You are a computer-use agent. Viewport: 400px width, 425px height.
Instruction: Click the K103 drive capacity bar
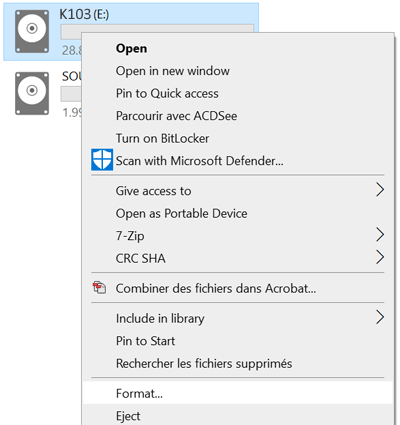[x=157, y=31]
